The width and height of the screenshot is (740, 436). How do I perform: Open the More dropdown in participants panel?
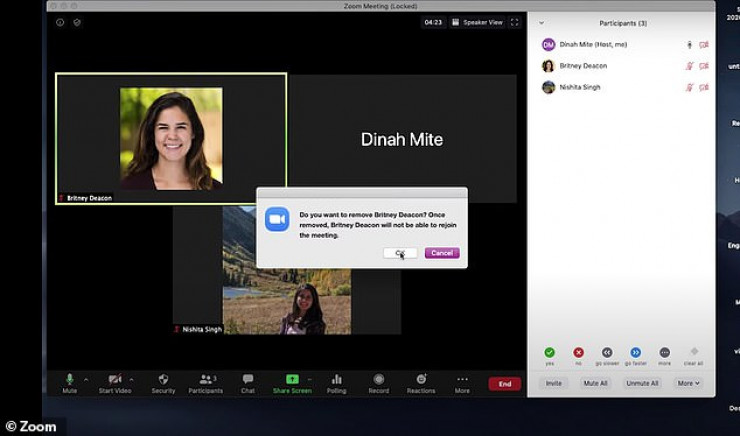[688, 383]
